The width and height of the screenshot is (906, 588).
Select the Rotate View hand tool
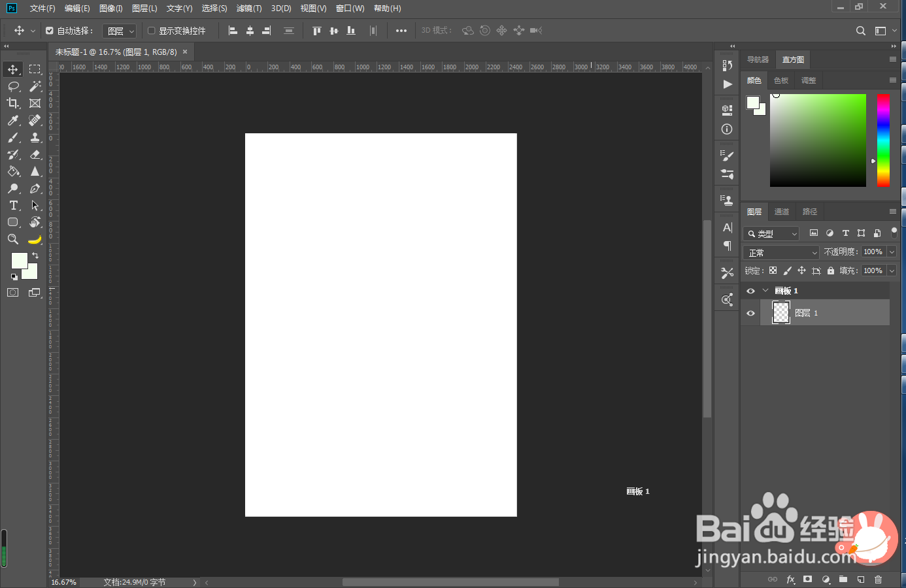(x=35, y=222)
